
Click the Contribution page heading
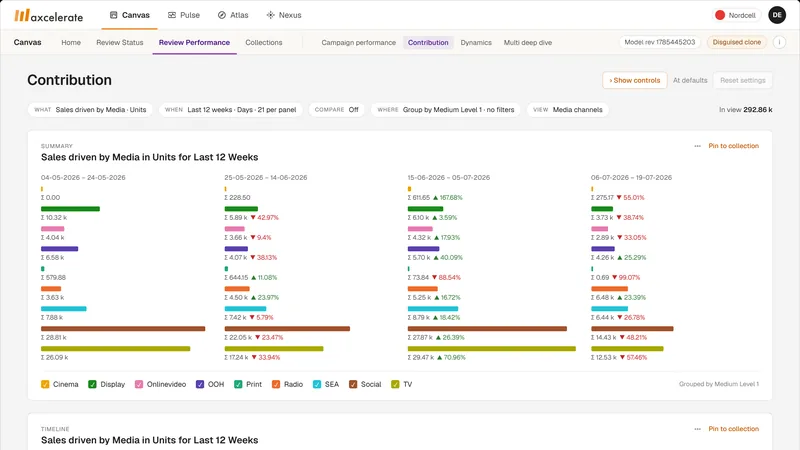click(69, 80)
